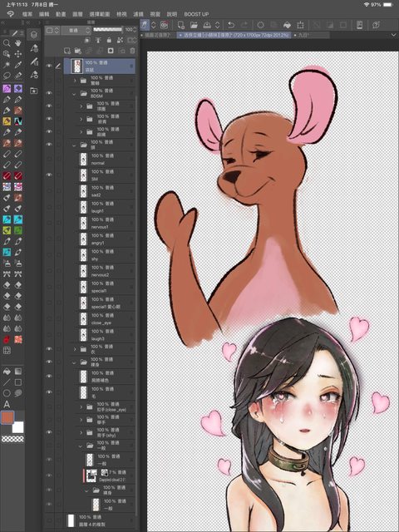
Task: Select the Auto select wand tool
Action: pyautogui.click(x=7, y=65)
